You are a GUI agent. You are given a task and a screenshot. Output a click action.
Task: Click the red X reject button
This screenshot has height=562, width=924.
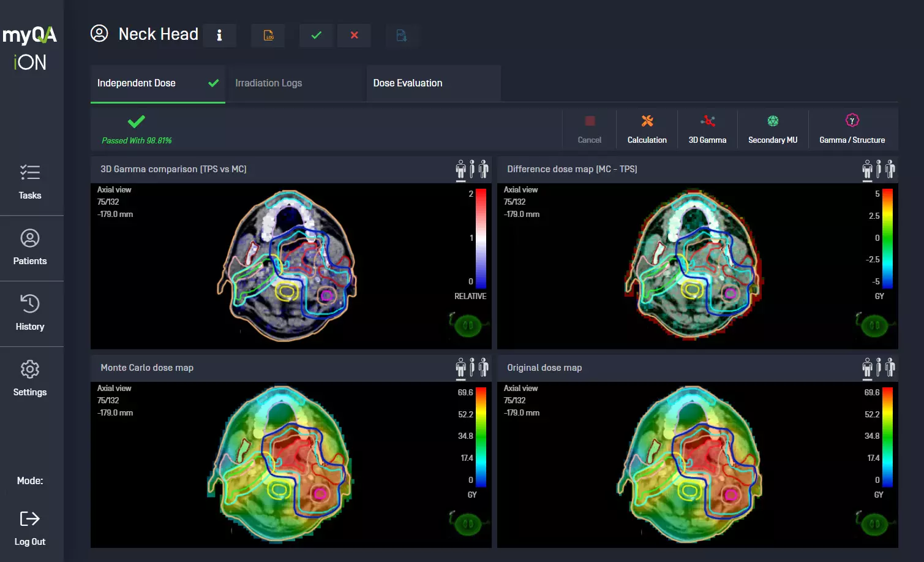pos(354,36)
